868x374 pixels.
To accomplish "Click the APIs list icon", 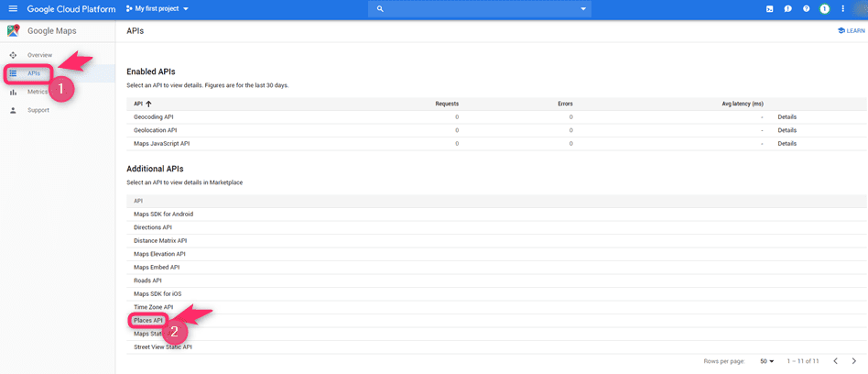I will (14, 73).
